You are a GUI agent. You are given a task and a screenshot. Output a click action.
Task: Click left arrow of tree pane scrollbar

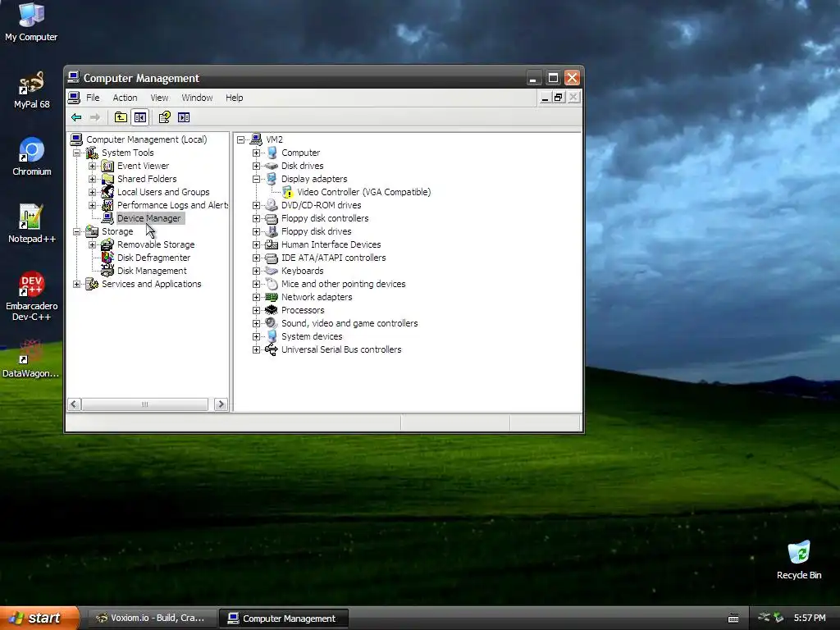pos(75,404)
